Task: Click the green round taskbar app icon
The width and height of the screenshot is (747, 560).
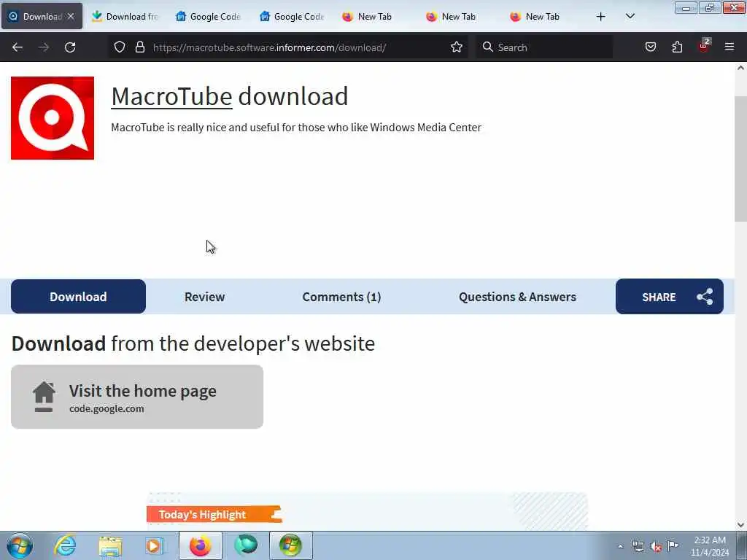Action: 246,545
